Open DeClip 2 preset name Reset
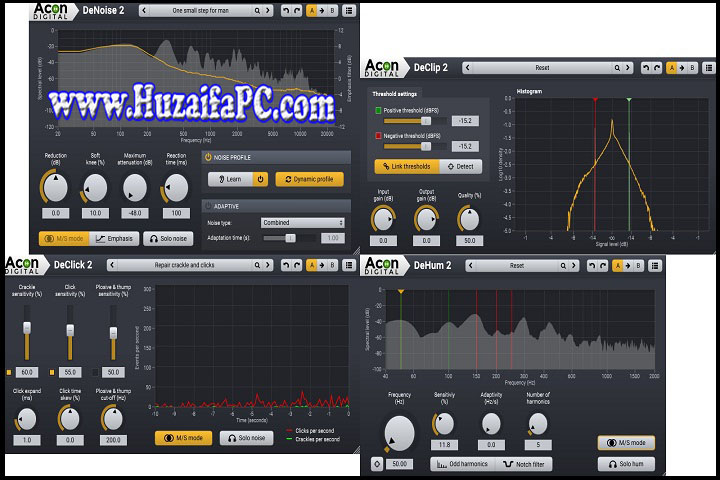The width and height of the screenshot is (720, 480). [542, 68]
